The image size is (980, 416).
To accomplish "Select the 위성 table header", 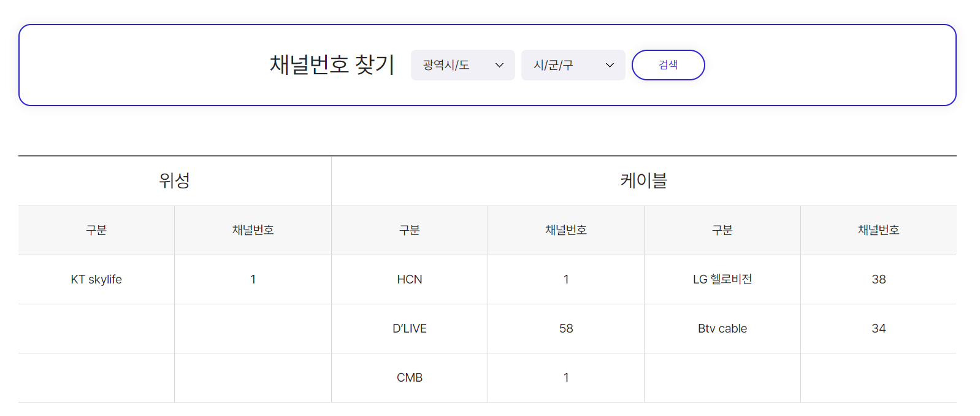I will pos(175,180).
